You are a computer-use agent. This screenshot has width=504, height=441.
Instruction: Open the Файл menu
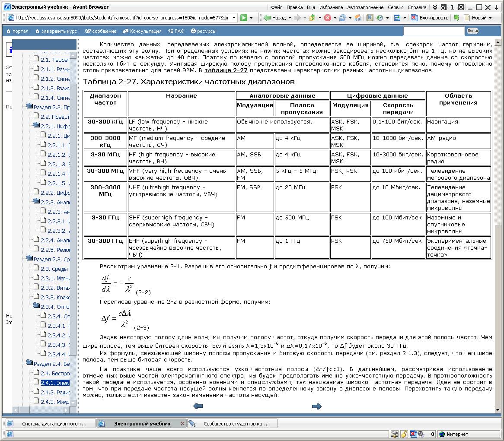click(x=277, y=7)
